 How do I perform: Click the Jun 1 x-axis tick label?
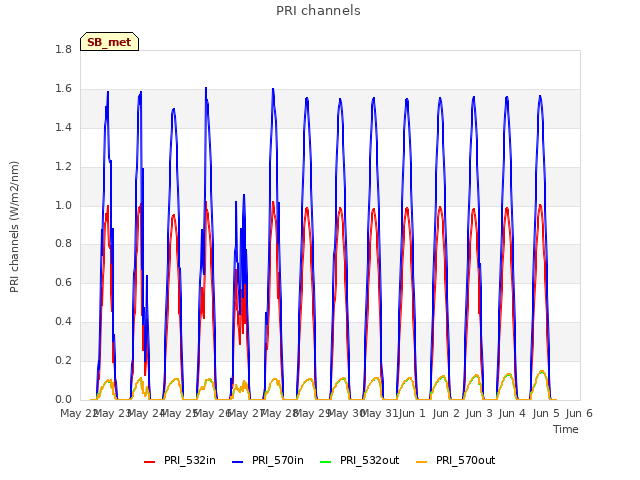click(x=412, y=413)
